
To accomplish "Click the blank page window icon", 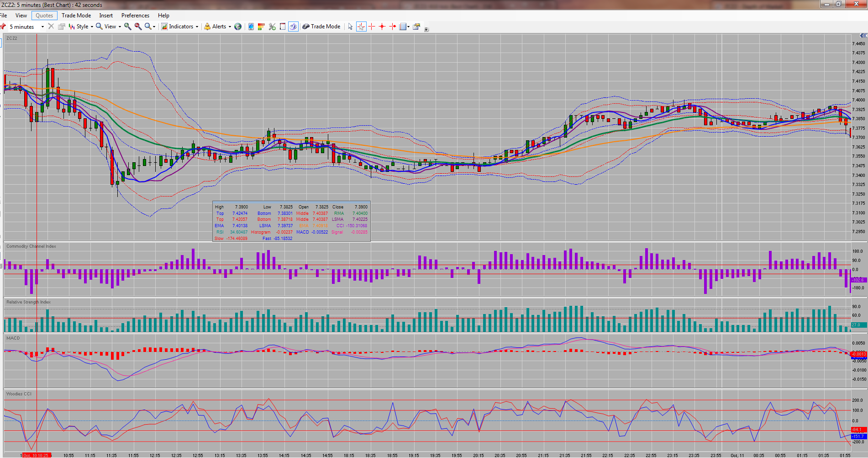I will [x=283, y=27].
